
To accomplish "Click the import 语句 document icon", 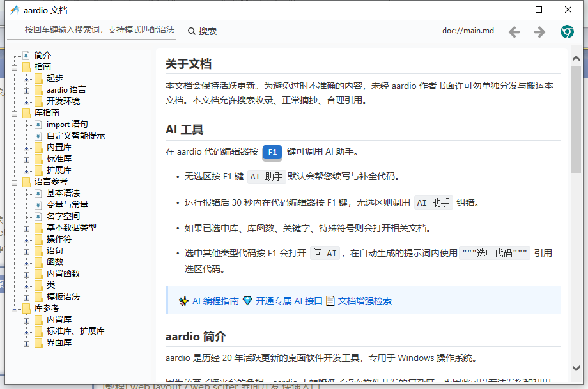I will 38,125.
